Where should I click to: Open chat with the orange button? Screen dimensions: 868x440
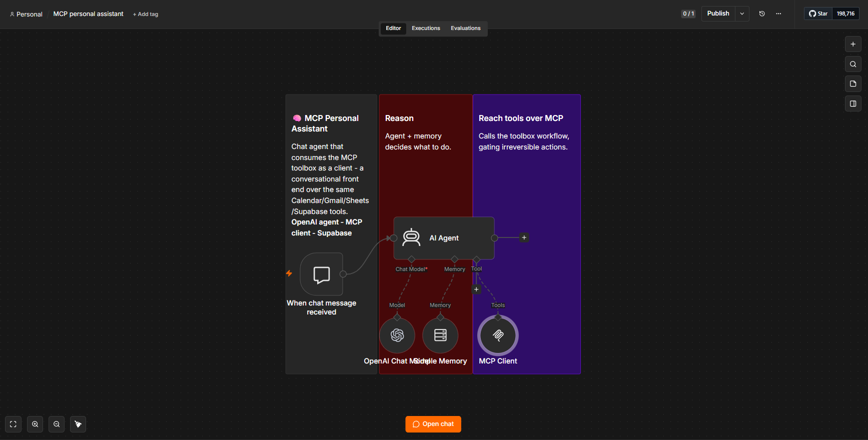pos(433,424)
